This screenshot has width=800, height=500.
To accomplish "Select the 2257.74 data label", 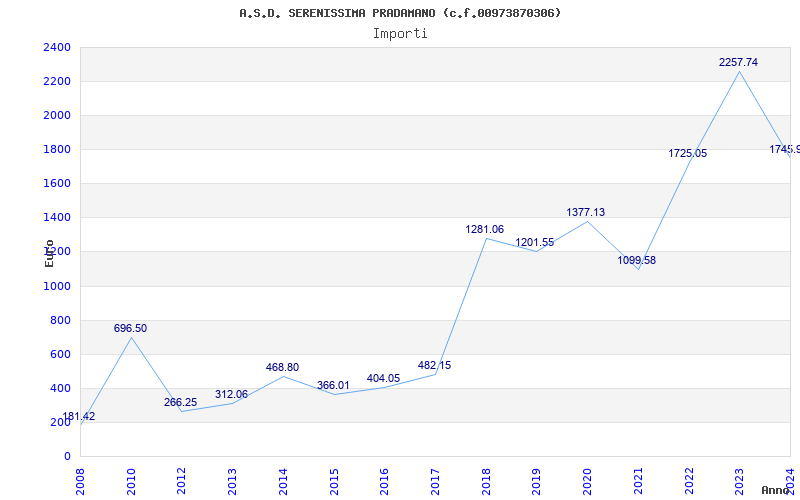I will (738, 62).
